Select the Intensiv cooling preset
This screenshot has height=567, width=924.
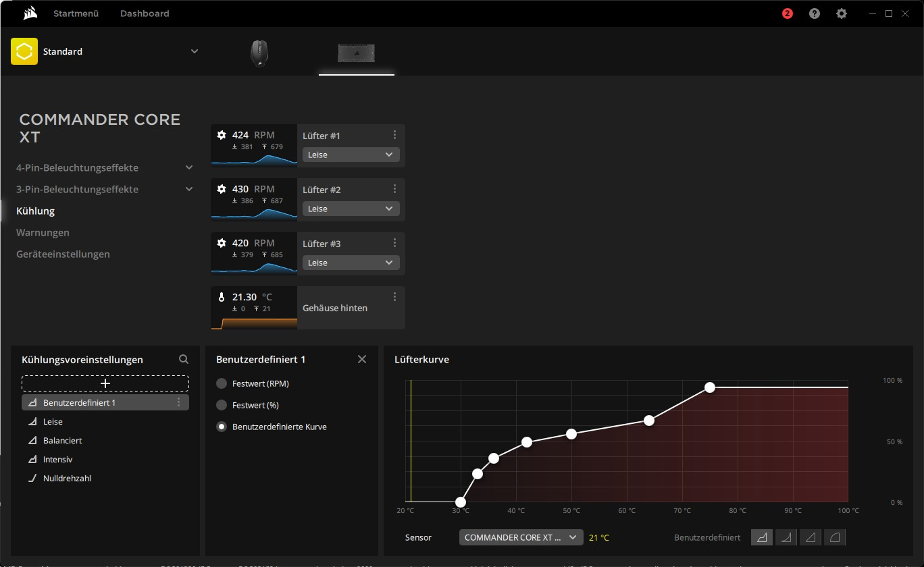105,459
